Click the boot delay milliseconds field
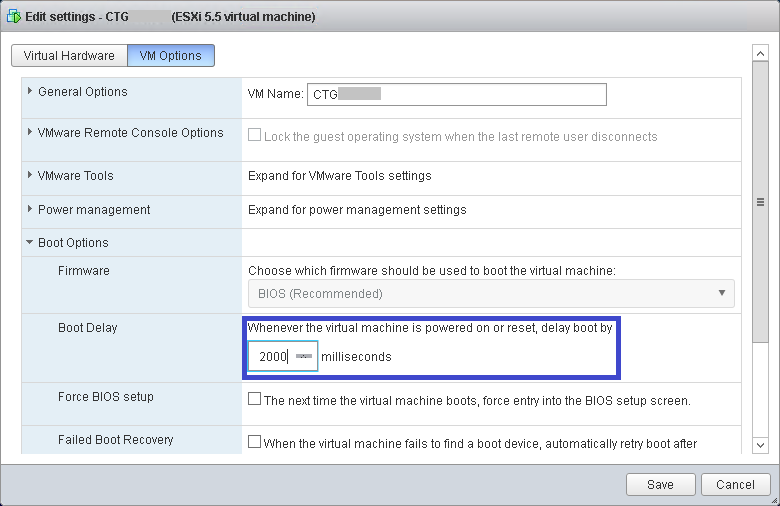This screenshot has width=780, height=506. tap(272, 356)
